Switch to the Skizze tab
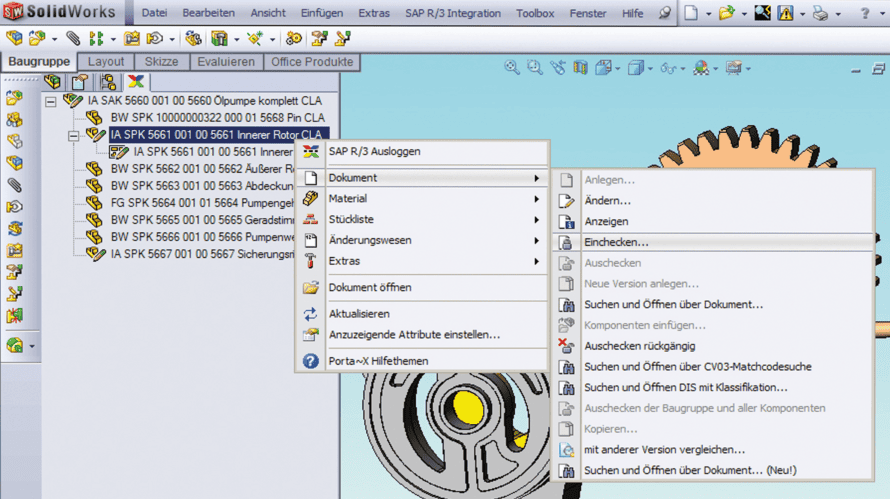This screenshot has width=890, height=499. (162, 62)
